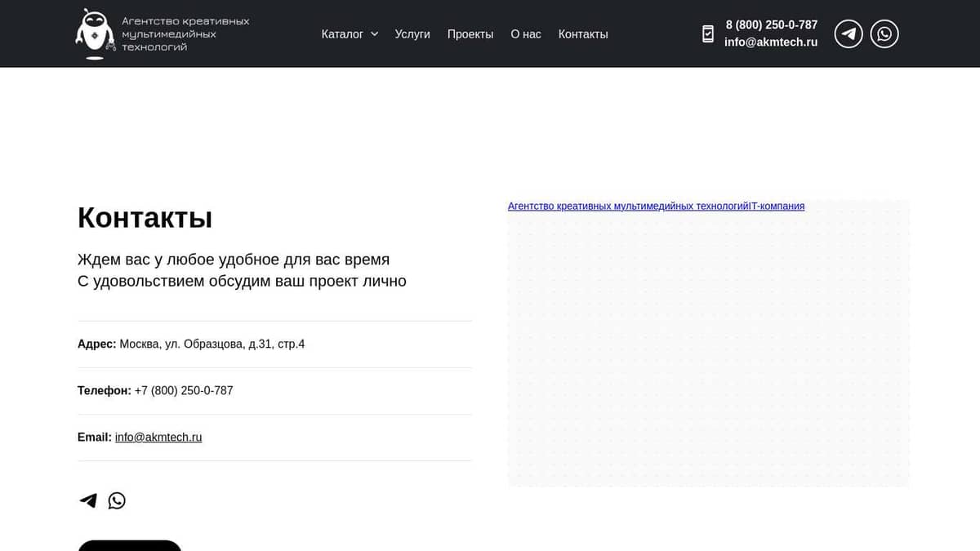Open WhatsApp via the header circle icon
Viewport: 980px width, 551px height.
tap(884, 34)
